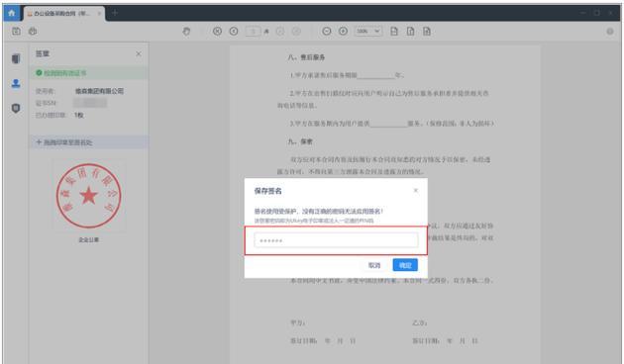Open the page thumbnails sidebar panel
This screenshot has width=624, height=364.
pyautogui.click(x=16, y=58)
